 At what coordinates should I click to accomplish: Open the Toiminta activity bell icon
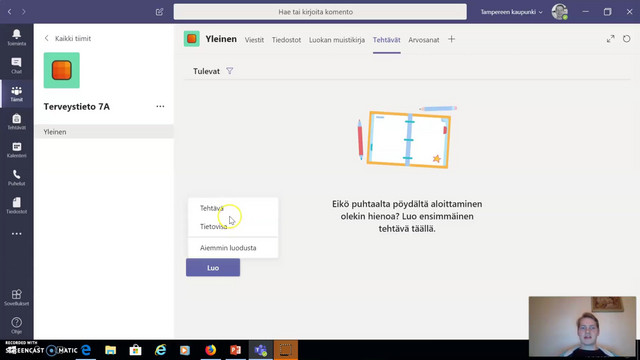click(x=16, y=37)
